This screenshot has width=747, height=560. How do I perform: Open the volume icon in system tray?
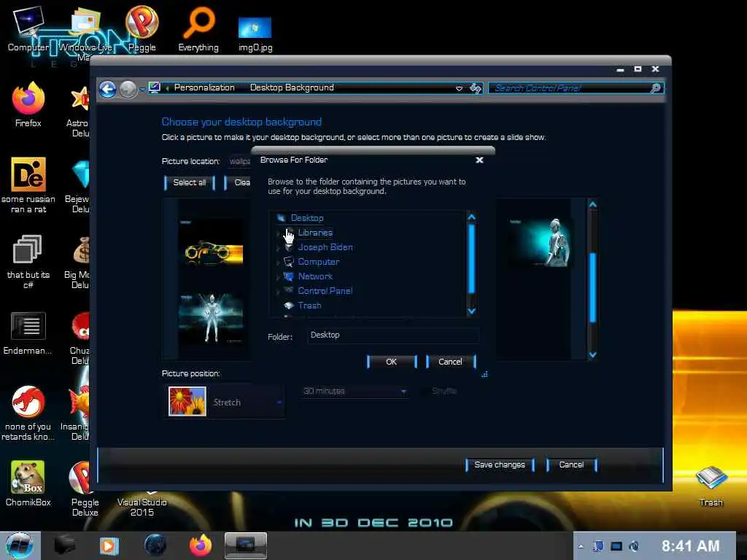(634, 546)
